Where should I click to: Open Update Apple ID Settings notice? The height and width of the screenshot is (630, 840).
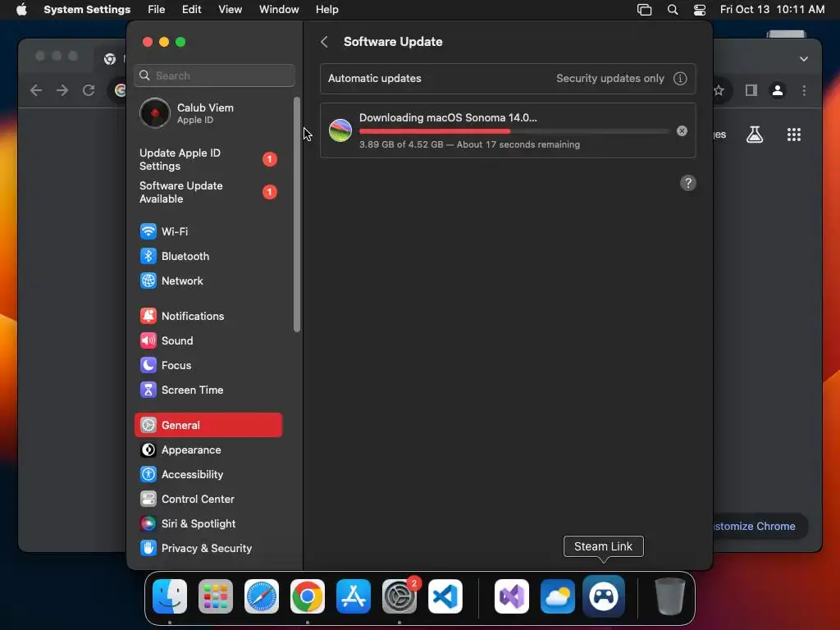(208, 159)
